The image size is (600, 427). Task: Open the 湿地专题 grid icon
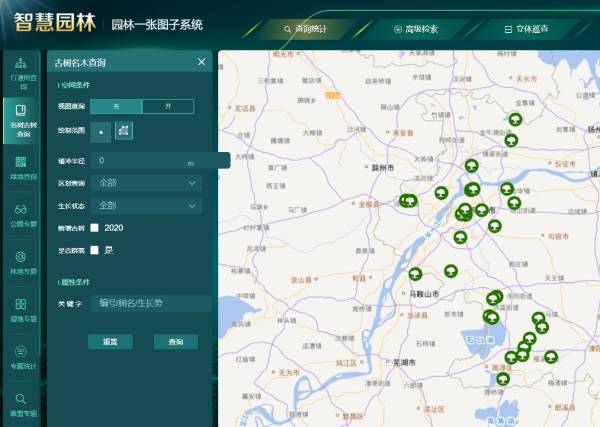point(20,309)
